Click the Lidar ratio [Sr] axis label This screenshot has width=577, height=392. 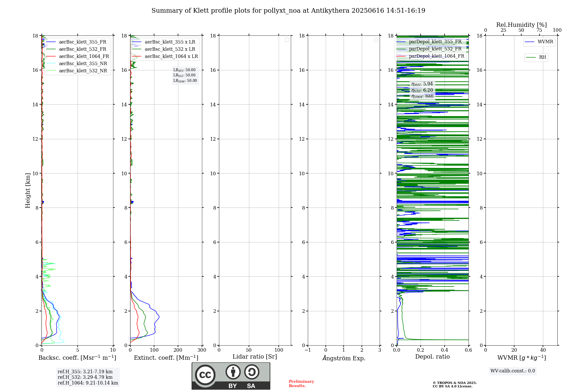[255, 357]
